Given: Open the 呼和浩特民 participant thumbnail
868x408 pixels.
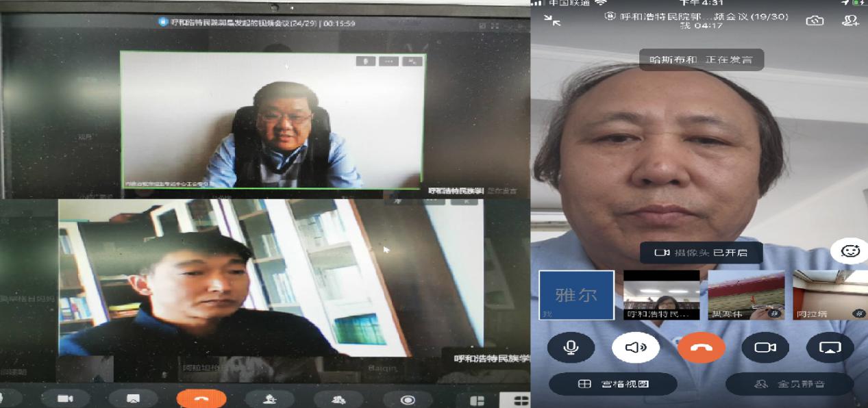Looking at the screenshot, I should pyautogui.click(x=661, y=295).
